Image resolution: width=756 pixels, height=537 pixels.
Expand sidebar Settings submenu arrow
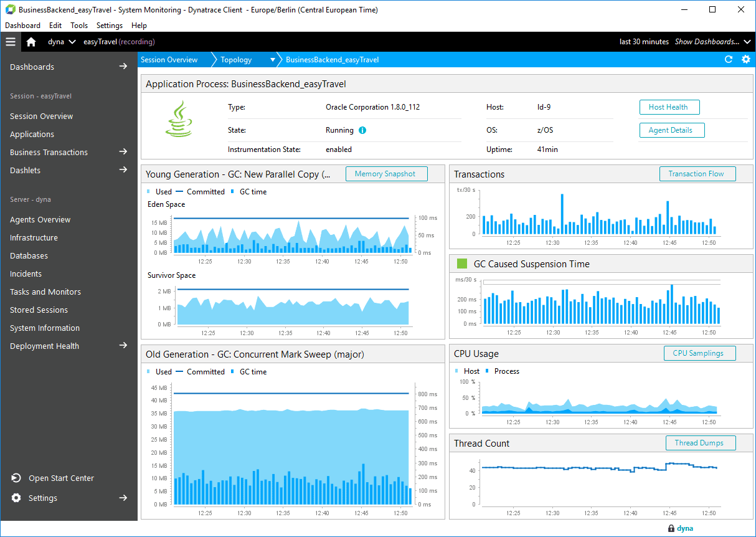tap(123, 498)
